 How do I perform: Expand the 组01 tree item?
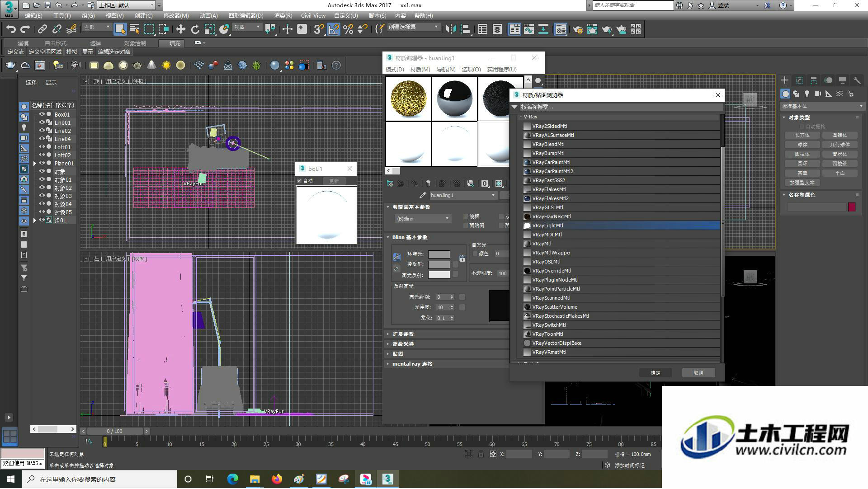pos(35,221)
